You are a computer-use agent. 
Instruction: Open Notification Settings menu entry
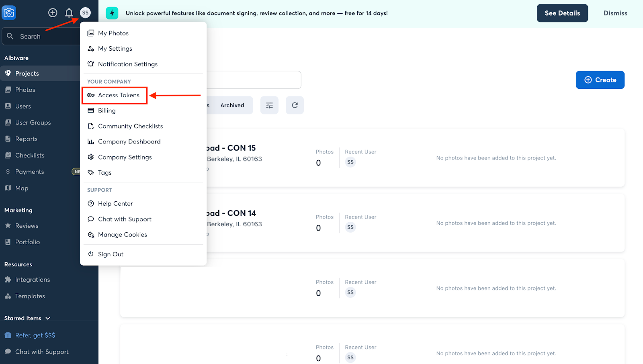127,64
